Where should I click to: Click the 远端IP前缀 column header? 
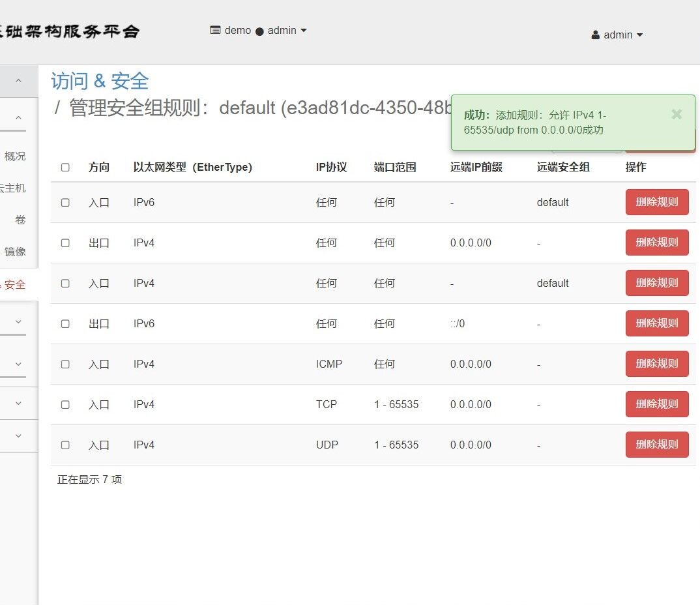pos(476,167)
